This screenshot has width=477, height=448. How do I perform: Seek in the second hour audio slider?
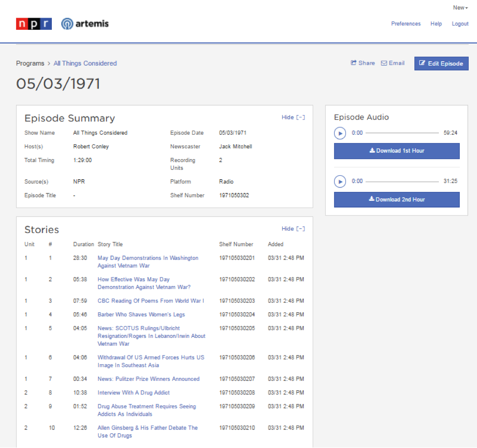pos(402,181)
